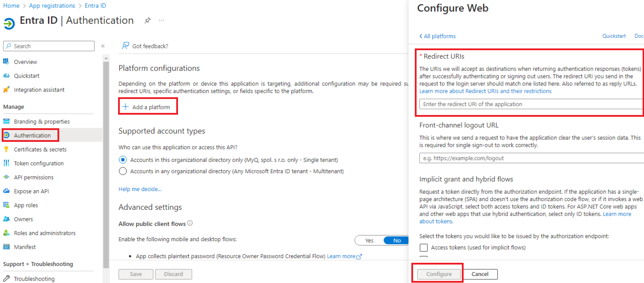
Task: Open Certificates & secrets
Action: click(40, 149)
